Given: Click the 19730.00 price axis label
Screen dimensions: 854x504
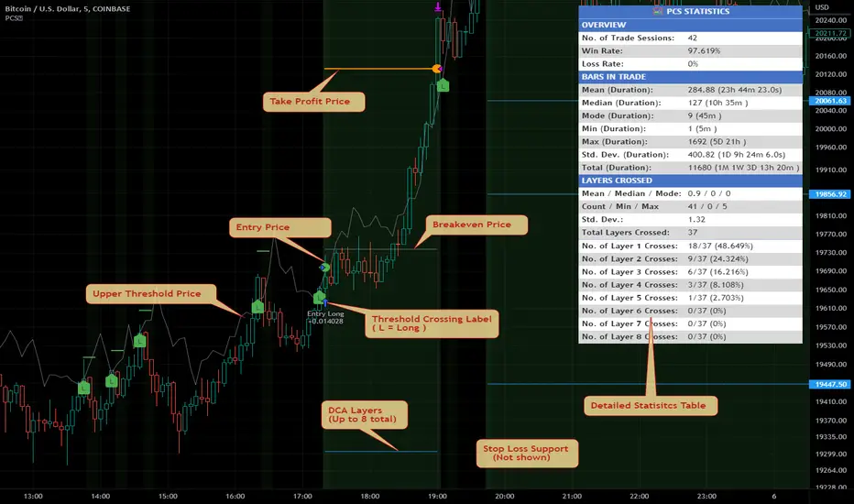Looking at the screenshot, I should tap(830, 253).
